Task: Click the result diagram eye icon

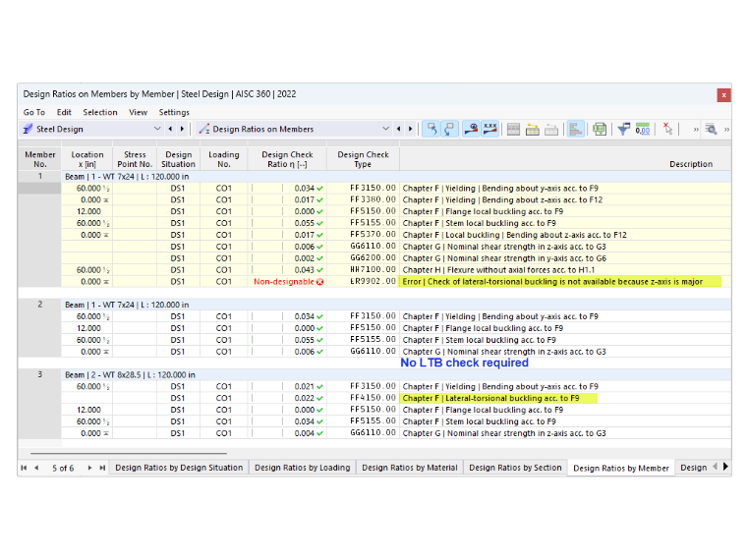Action: point(471,129)
